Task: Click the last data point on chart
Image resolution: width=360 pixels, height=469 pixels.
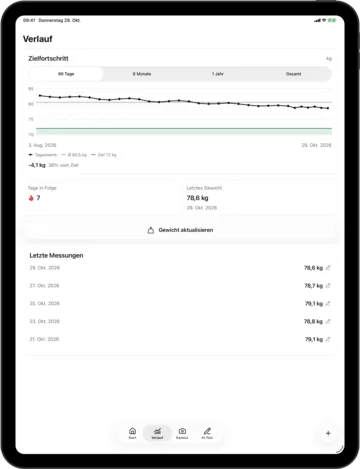Action: (328, 108)
